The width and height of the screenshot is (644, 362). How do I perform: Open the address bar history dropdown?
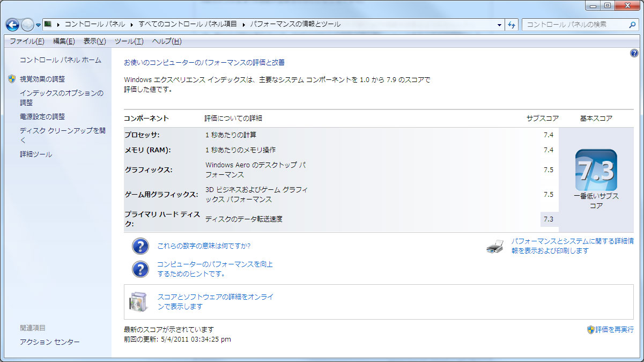pyautogui.click(x=499, y=25)
